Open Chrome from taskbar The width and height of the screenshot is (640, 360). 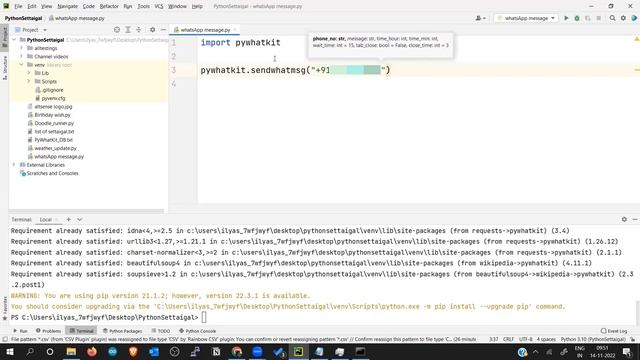[x=236, y=351]
